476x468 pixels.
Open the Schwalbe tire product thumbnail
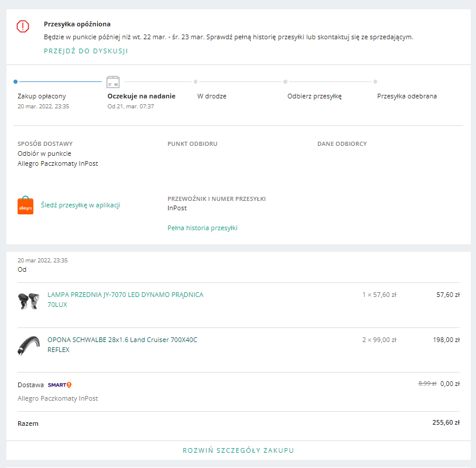[x=29, y=346]
